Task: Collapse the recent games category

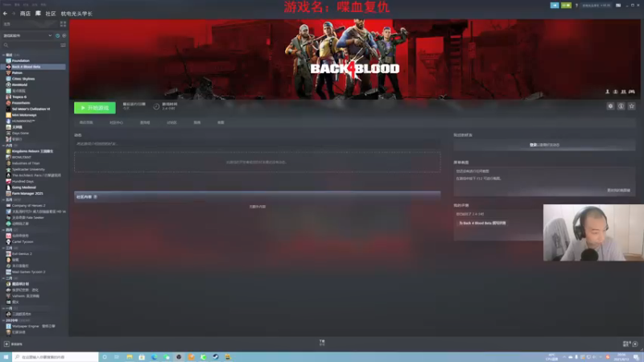Action: pyautogui.click(x=4, y=55)
